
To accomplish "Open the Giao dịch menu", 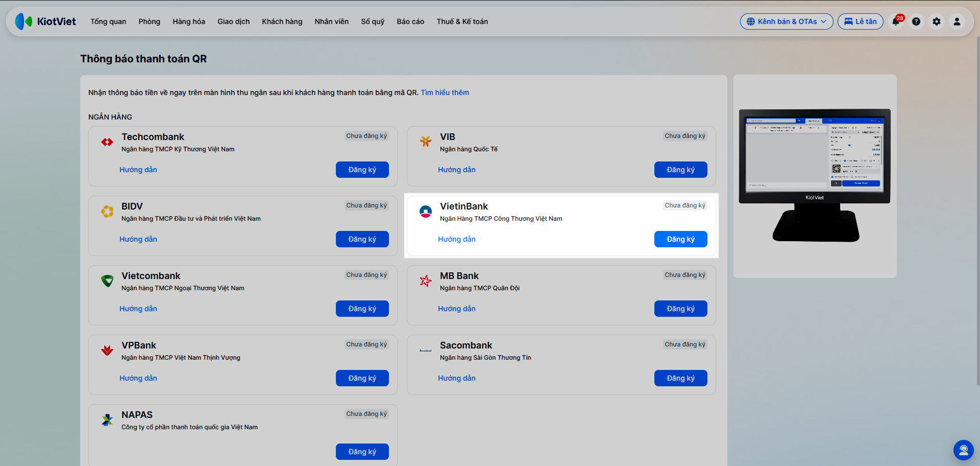I will coord(234,21).
